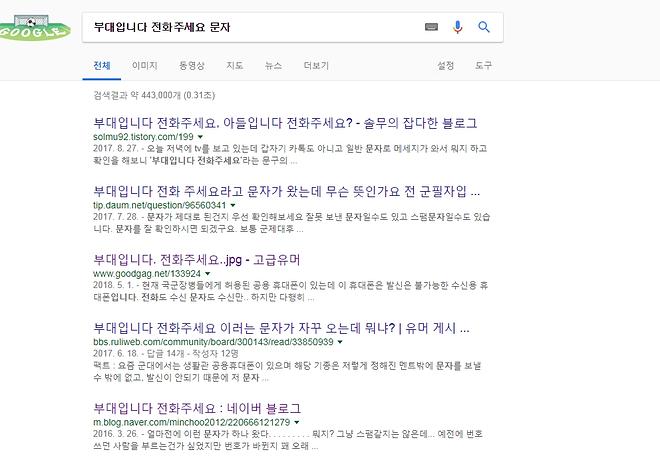The image size is (660, 458).
Task: Switch to the 이미지 tab
Action: coord(144,66)
